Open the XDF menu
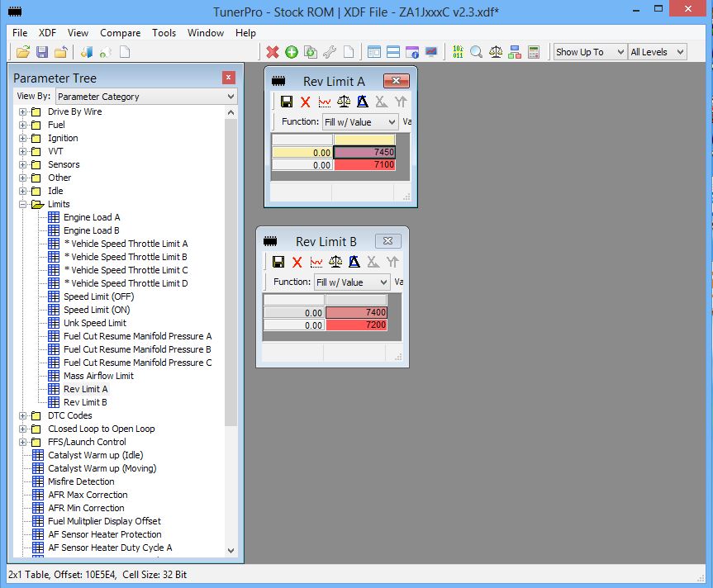This screenshot has width=713, height=588. [x=47, y=33]
